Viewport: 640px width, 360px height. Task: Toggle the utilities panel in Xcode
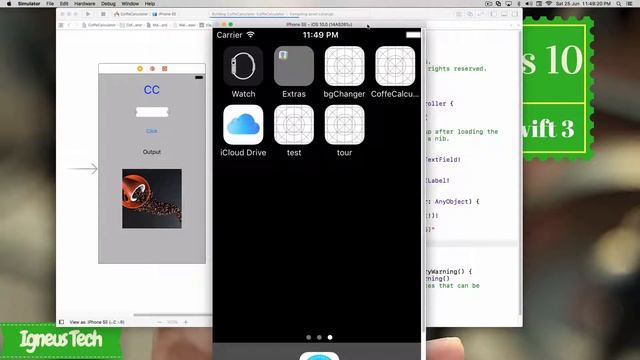click(515, 14)
